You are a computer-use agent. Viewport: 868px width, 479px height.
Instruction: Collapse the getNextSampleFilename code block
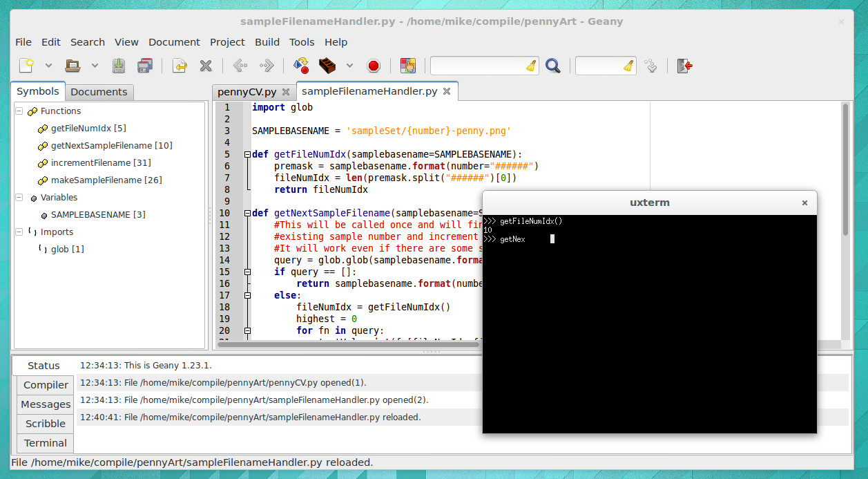tap(246, 213)
